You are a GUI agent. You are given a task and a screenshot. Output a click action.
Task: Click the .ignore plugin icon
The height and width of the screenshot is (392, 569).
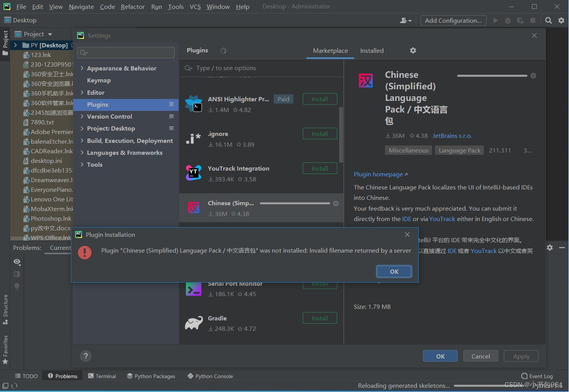194,139
